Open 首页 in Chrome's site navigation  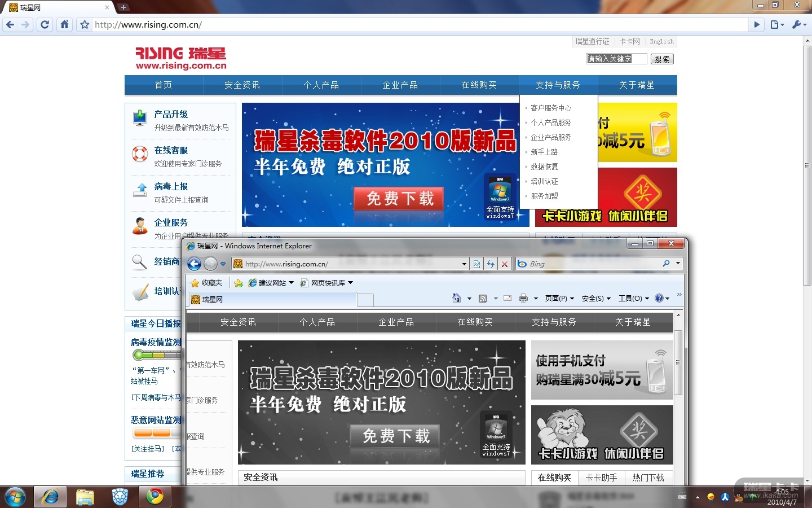click(164, 85)
